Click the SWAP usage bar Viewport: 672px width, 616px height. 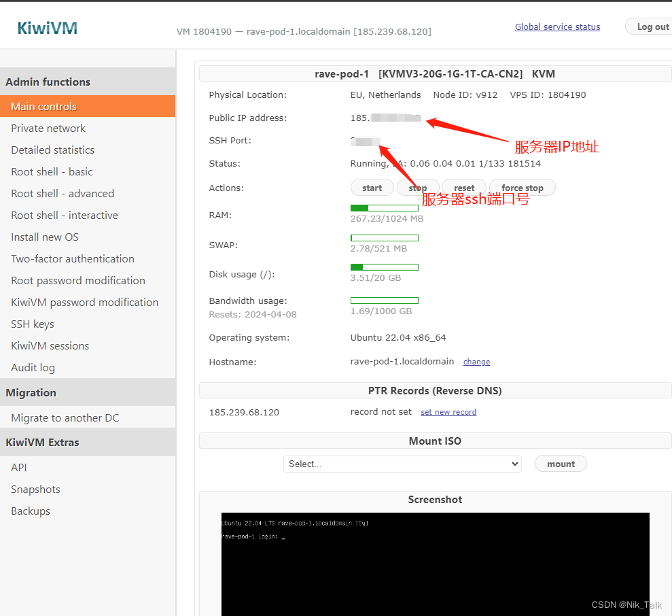point(385,238)
